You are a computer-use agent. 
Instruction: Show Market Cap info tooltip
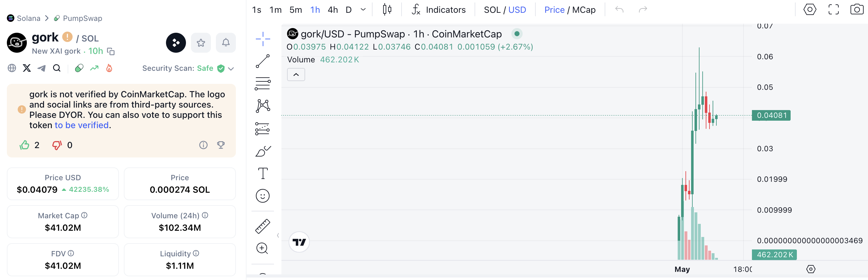coord(85,215)
